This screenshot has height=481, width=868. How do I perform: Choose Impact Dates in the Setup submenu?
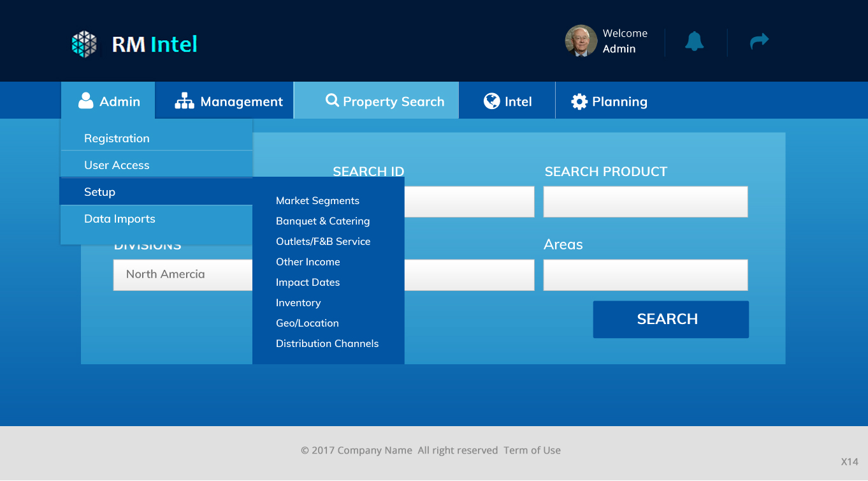tap(308, 282)
